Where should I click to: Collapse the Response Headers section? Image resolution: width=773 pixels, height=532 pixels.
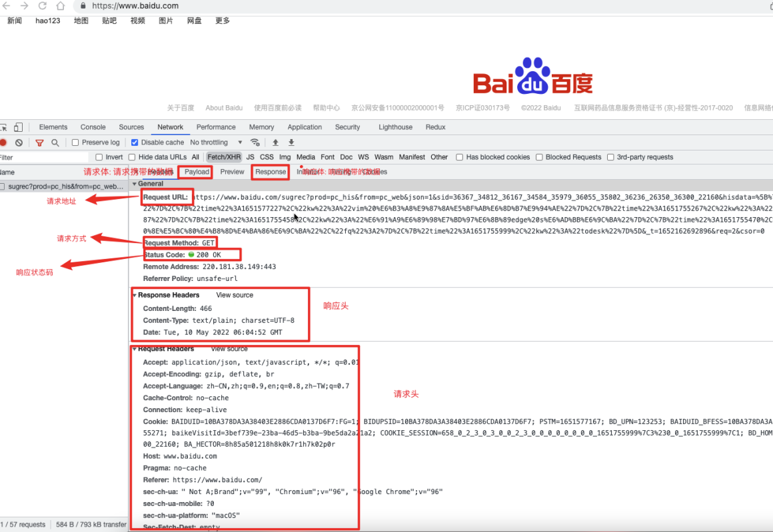134,295
